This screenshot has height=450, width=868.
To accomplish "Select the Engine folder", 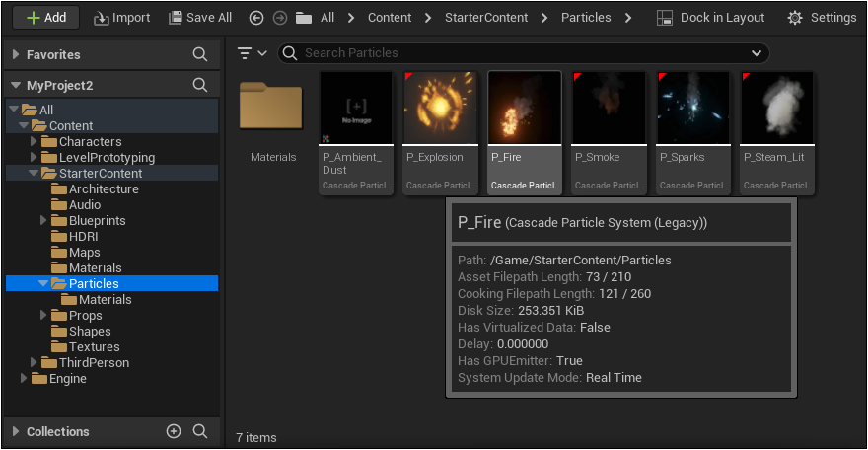I will coord(59,379).
